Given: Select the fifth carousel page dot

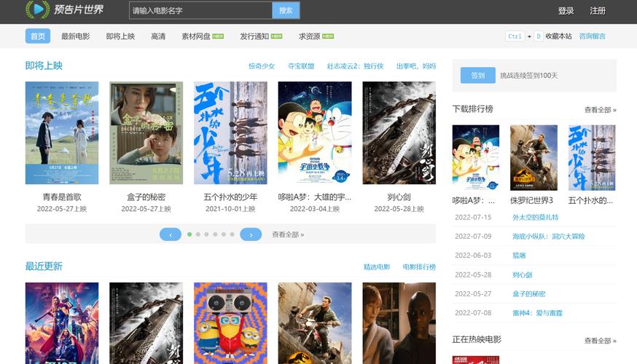Looking at the screenshot, I should pos(224,234).
